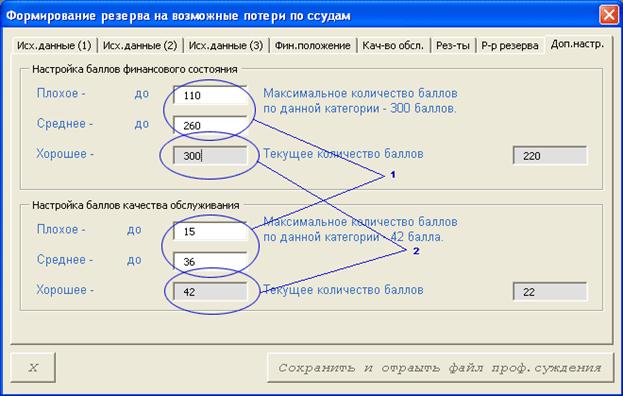Viewport: 623px width, 396px height.
Task: Select the Доп.настр. tab
Action: click(577, 44)
